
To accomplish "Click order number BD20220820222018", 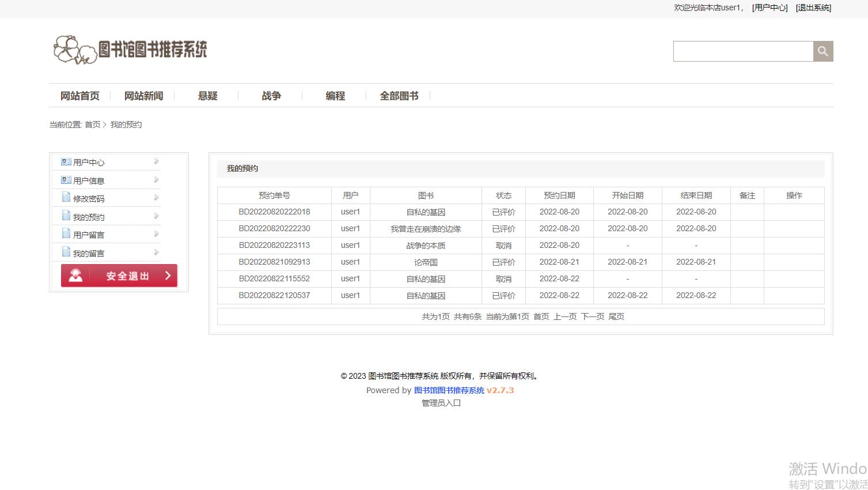I will click(x=274, y=212).
